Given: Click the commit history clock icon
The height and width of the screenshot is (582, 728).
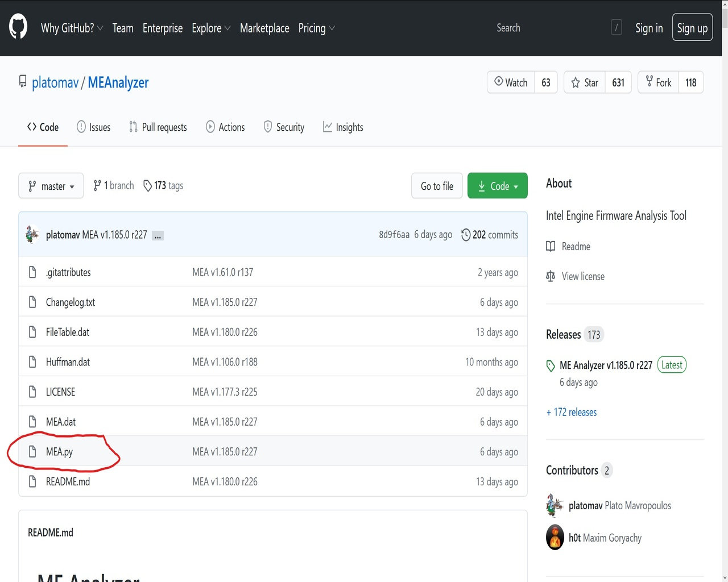Looking at the screenshot, I should pyautogui.click(x=466, y=235).
